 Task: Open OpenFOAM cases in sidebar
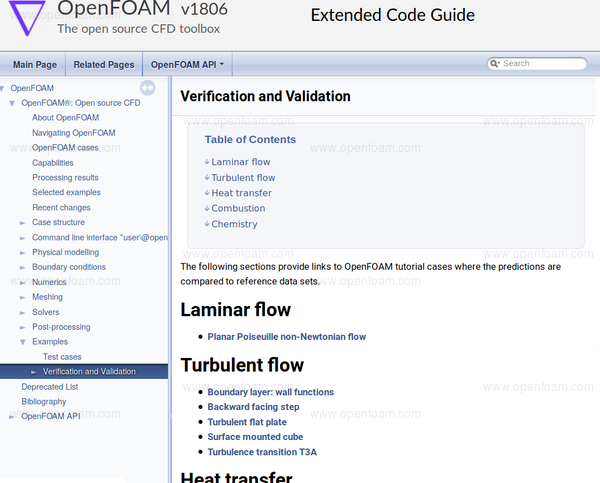(65, 148)
